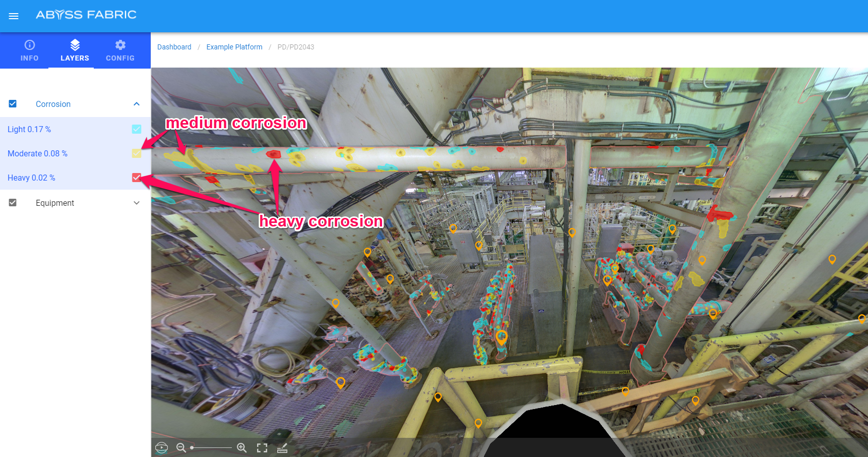
Task: Click the Abyss Fabric logo
Action: click(86, 15)
